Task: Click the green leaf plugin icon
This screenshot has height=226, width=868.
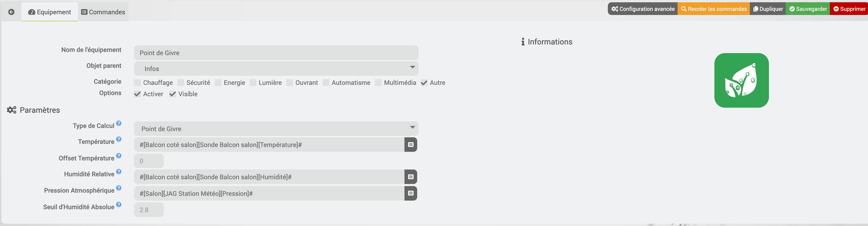Action: point(741,80)
